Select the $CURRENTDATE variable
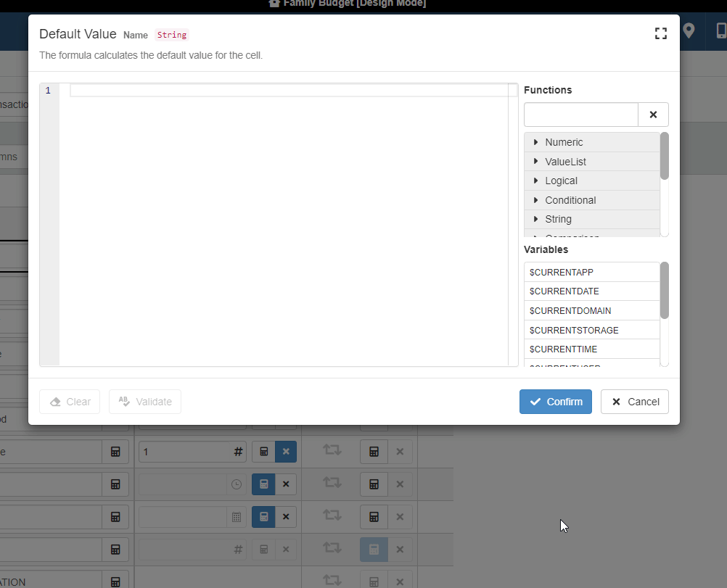Image resolution: width=727 pixels, height=588 pixels. 564,291
